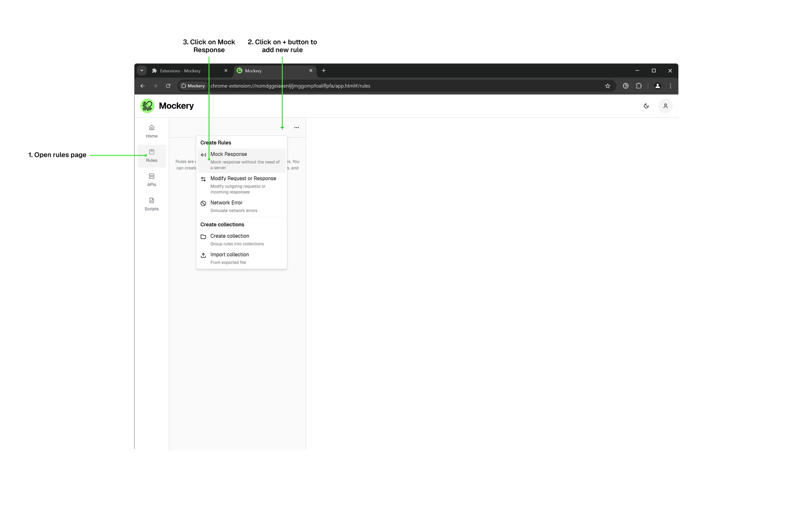Close the Extensions - Mockery tab
812x514 pixels.
point(226,71)
